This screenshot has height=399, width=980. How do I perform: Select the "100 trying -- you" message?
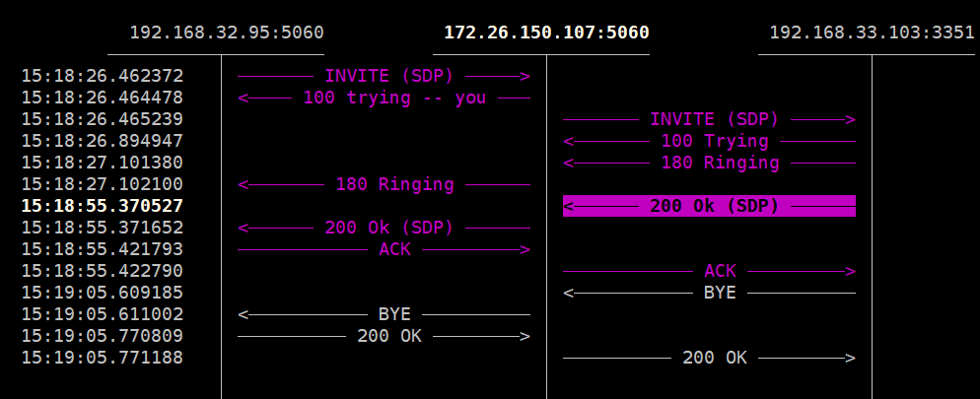[x=385, y=98]
